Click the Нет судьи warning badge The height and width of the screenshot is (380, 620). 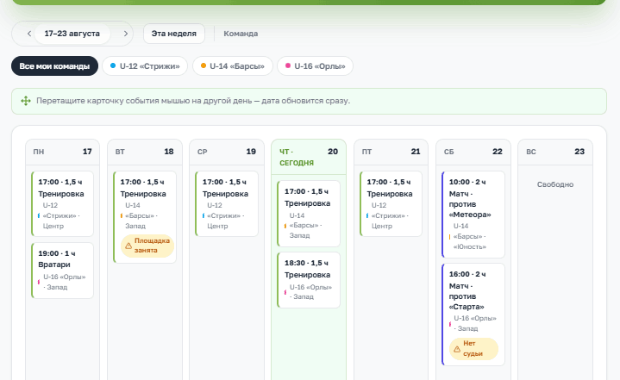tap(474, 349)
